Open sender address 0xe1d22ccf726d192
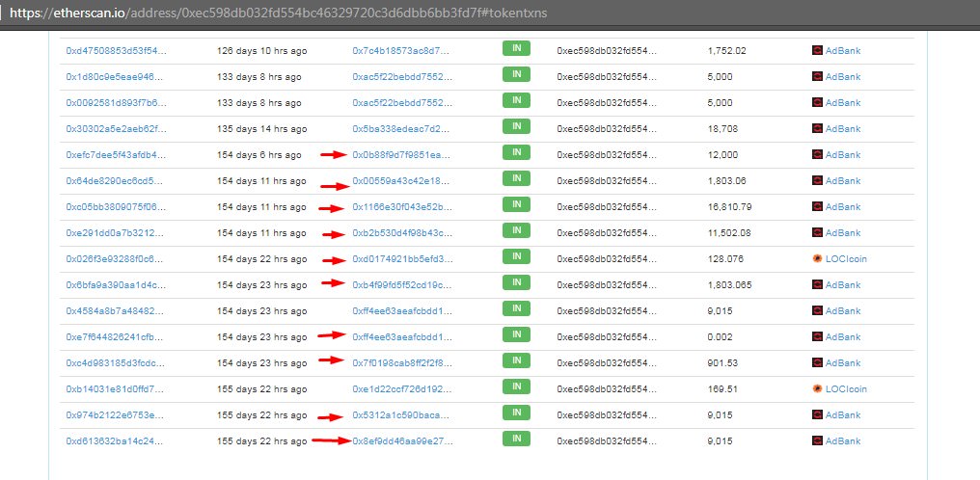980x480 pixels. [x=402, y=388]
